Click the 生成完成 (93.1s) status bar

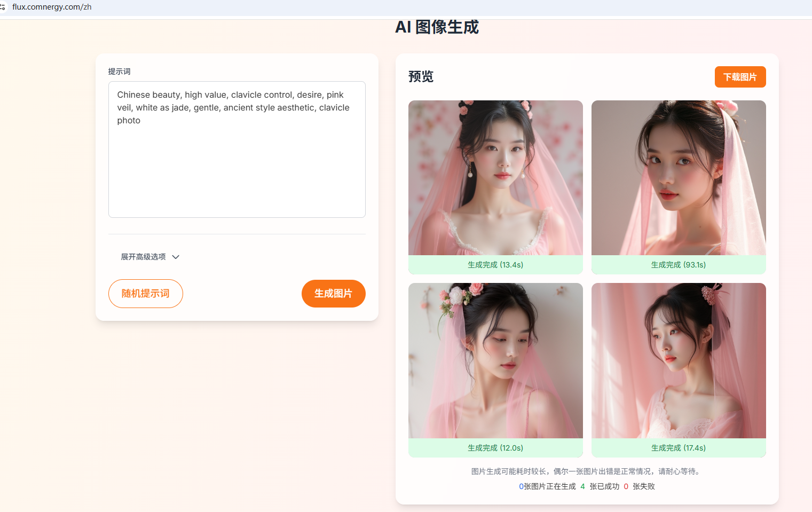coord(679,265)
